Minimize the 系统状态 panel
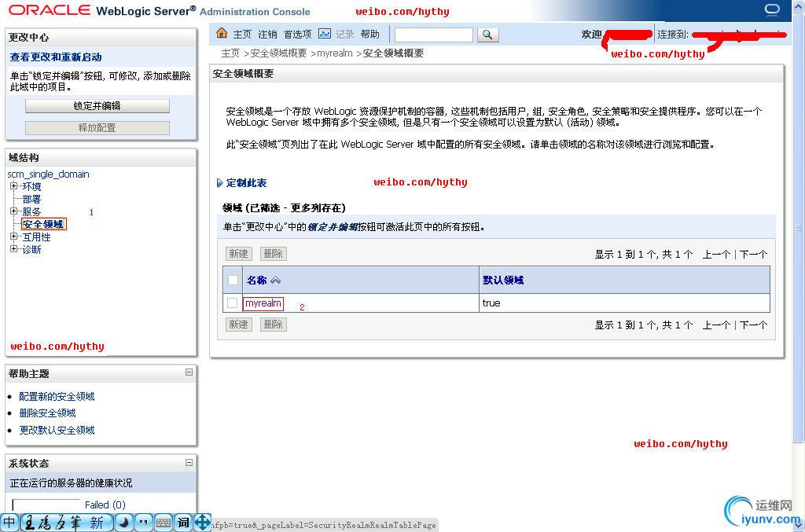The height and width of the screenshot is (532, 805). point(189,462)
